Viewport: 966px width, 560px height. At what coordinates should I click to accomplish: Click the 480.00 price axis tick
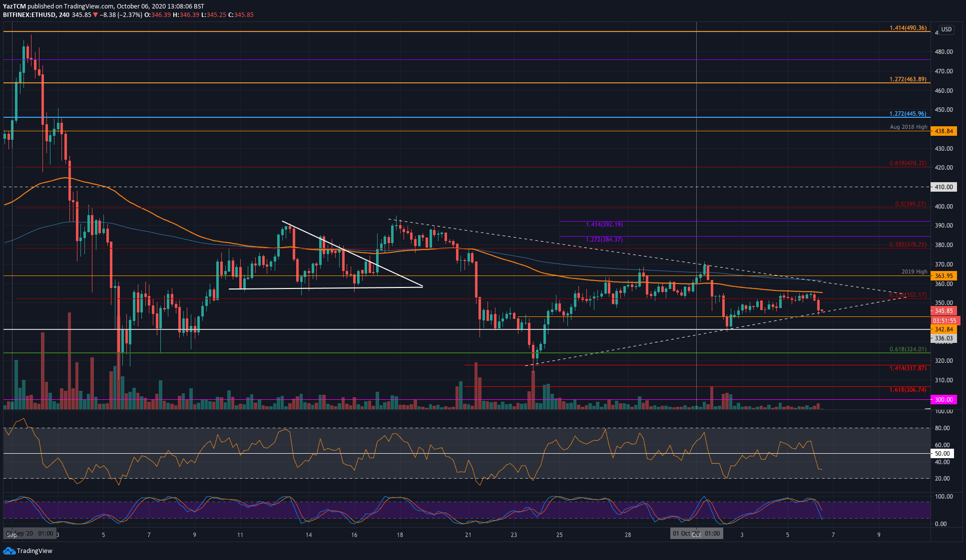click(x=944, y=52)
